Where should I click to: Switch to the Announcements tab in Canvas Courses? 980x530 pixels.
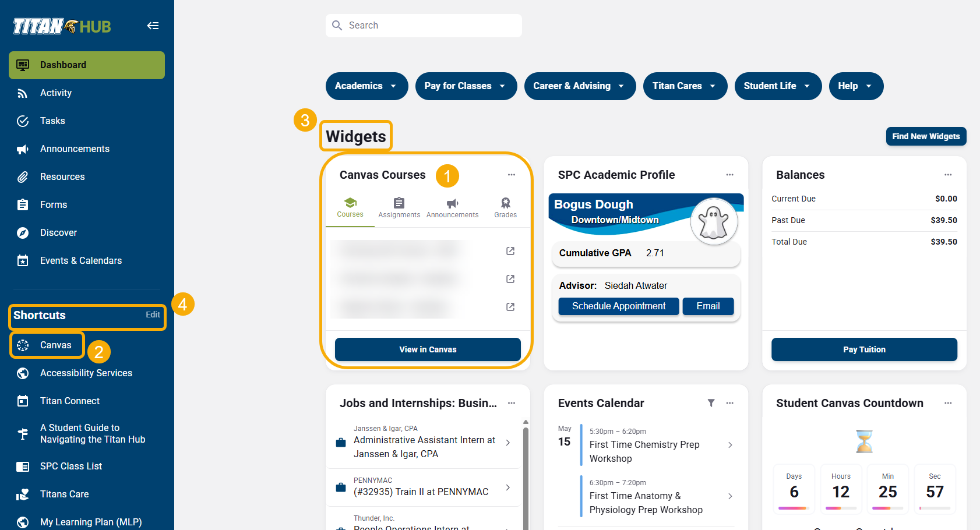tap(452, 207)
